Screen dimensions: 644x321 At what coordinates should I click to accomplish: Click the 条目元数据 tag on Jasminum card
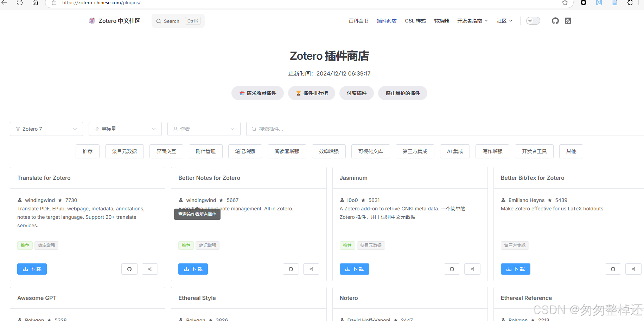pos(371,245)
